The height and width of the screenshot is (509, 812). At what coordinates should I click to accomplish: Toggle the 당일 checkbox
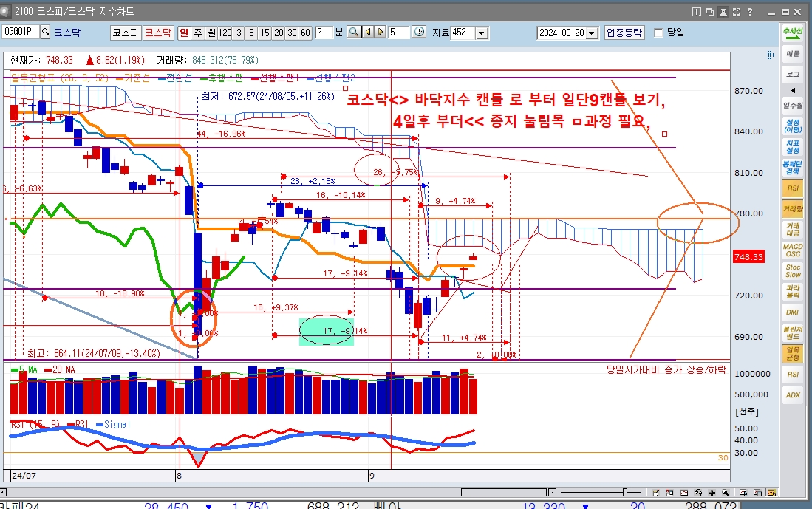[x=658, y=33]
